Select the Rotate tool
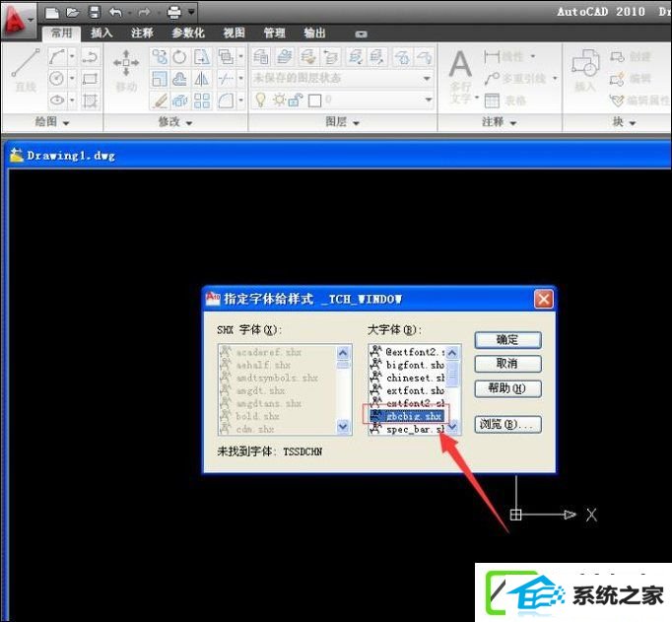 click(x=180, y=56)
